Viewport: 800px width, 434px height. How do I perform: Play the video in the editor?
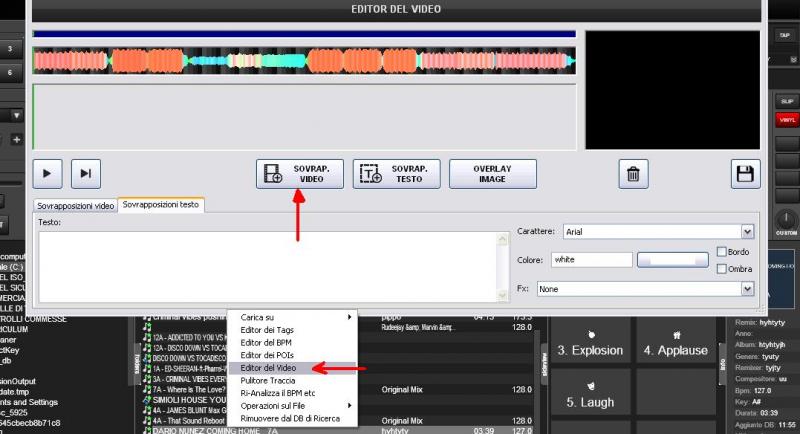[47, 174]
